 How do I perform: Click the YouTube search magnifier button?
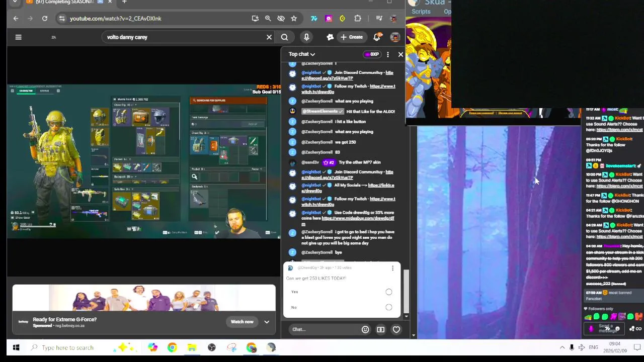(x=284, y=37)
